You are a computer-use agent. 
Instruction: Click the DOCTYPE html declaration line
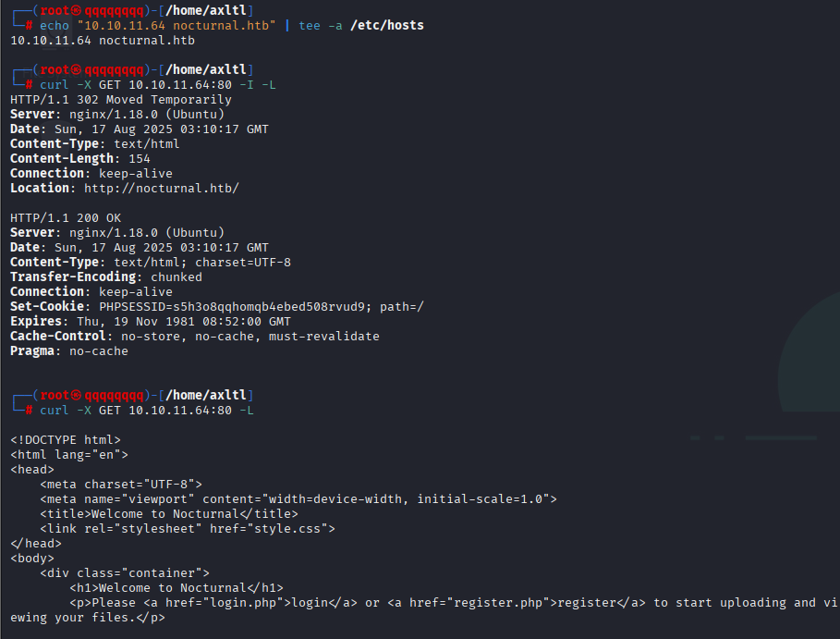[x=66, y=439]
